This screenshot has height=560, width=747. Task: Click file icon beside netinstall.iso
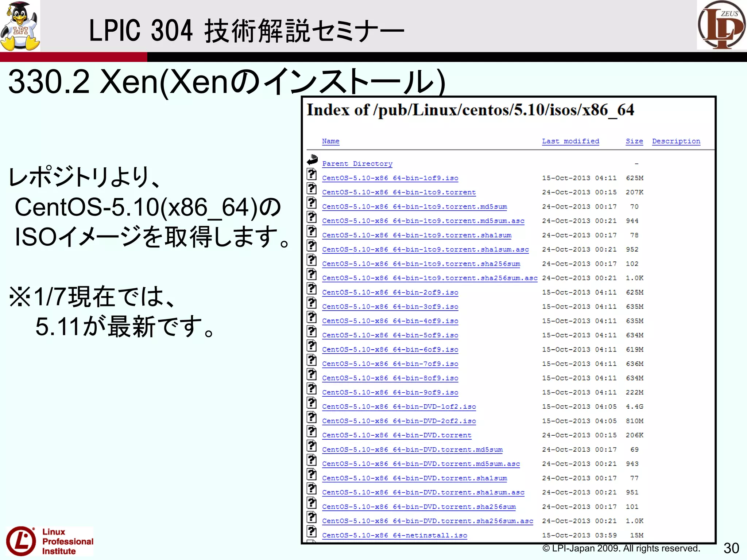point(311,532)
